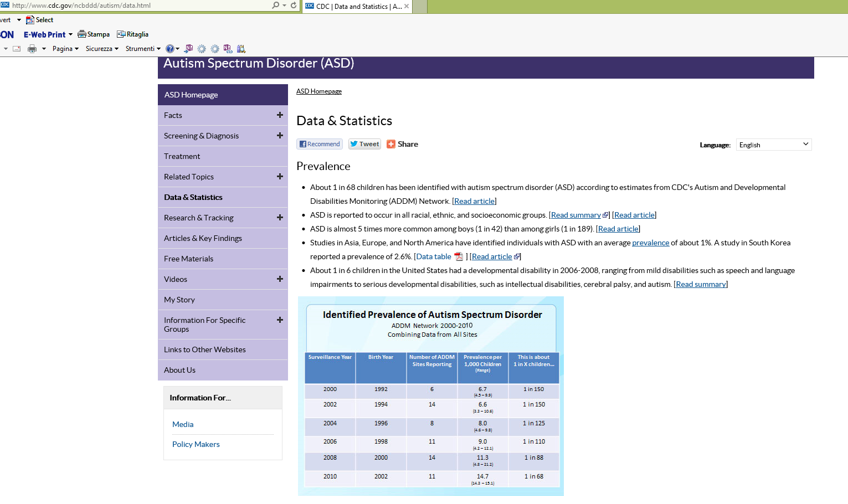Read article link for 1 in 68 estimate
Image resolution: width=848 pixels, height=504 pixels.
tap(475, 201)
